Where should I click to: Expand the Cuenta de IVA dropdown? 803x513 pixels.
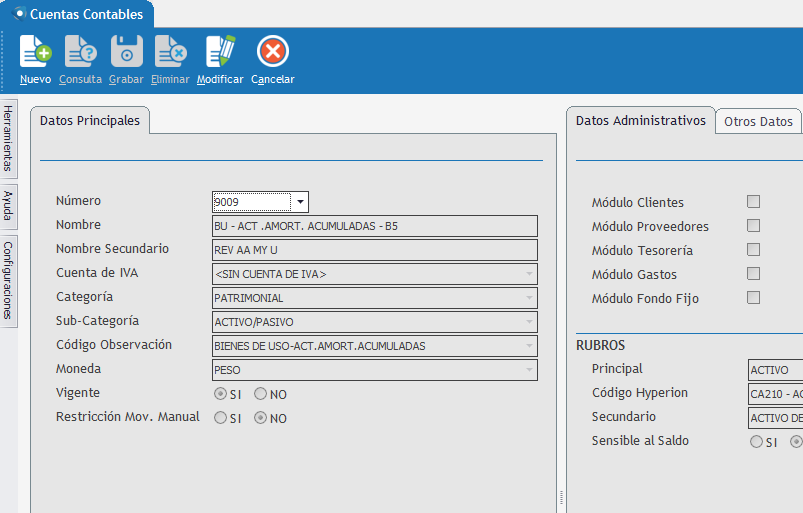click(x=529, y=274)
